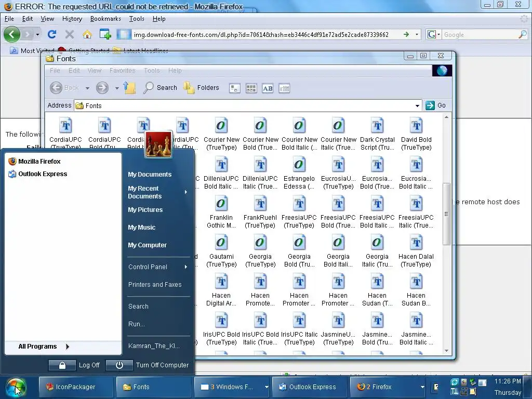
Task: Open My Documents from Start menu
Action: click(150, 175)
